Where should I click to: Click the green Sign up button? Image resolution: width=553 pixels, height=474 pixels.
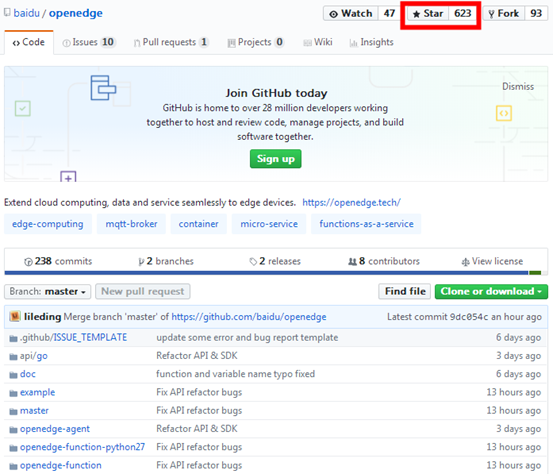coord(275,159)
